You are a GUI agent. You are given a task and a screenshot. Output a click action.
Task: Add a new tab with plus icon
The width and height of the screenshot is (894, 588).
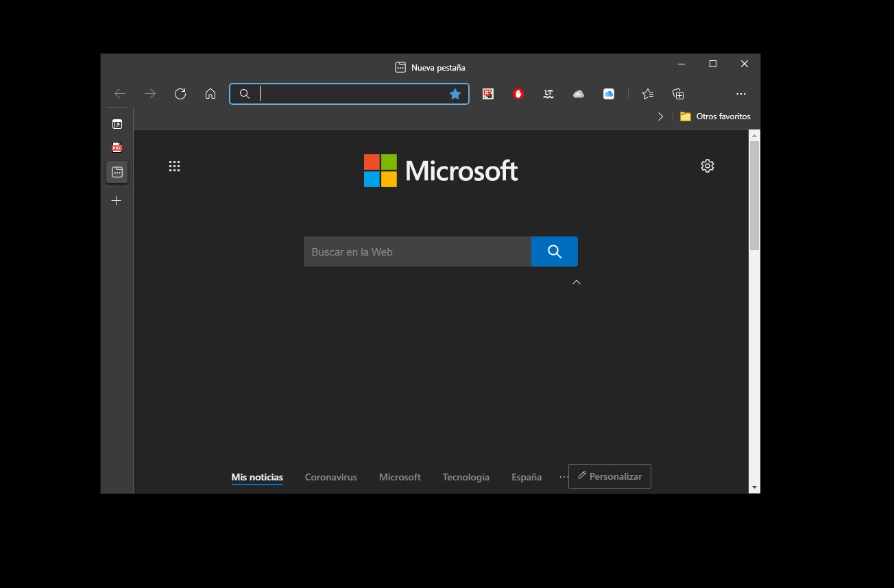click(117, 201)
